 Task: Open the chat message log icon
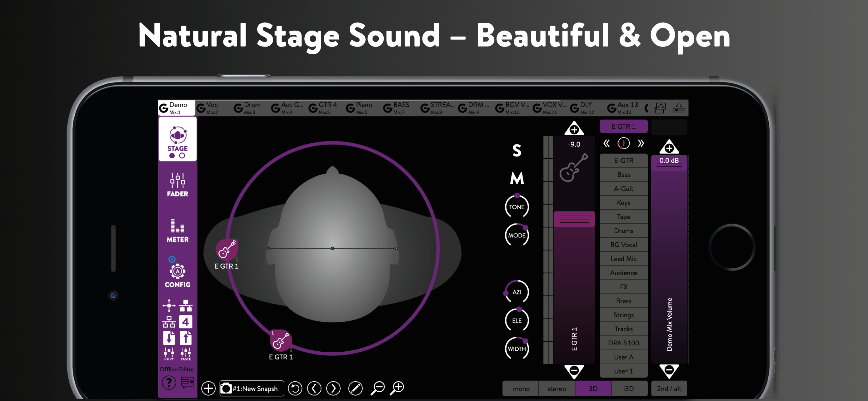coord(187,382)
